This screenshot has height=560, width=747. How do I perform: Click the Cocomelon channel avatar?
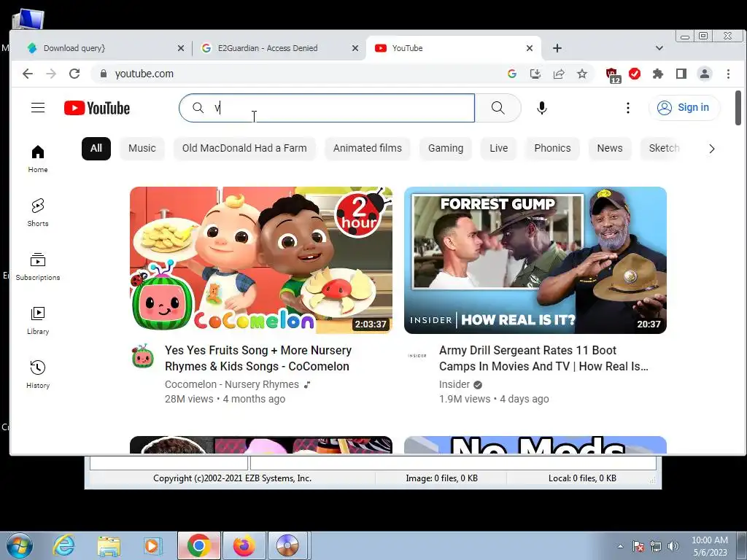pos(143,356)
